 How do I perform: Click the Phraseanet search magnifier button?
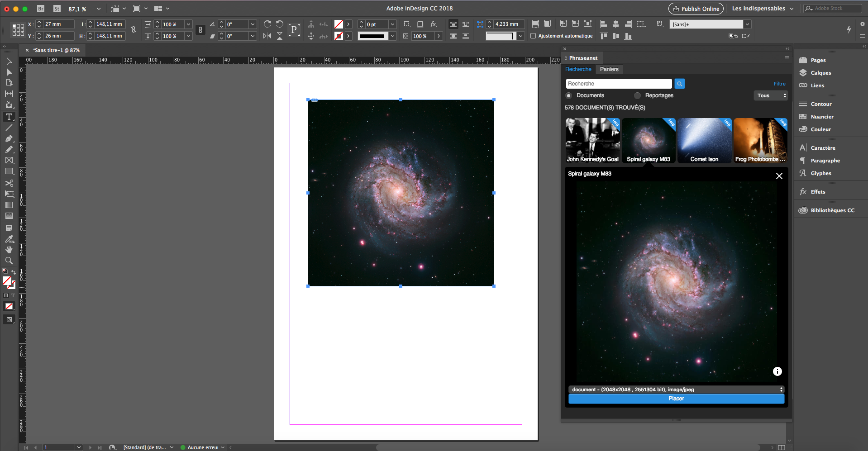click(679, 84)
